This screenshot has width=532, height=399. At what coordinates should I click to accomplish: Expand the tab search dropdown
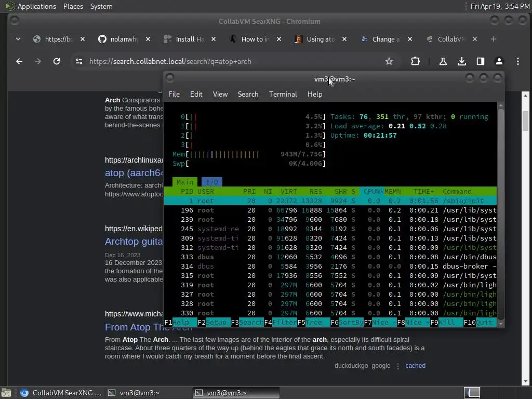pyautogui.click(x=18, y=39)
